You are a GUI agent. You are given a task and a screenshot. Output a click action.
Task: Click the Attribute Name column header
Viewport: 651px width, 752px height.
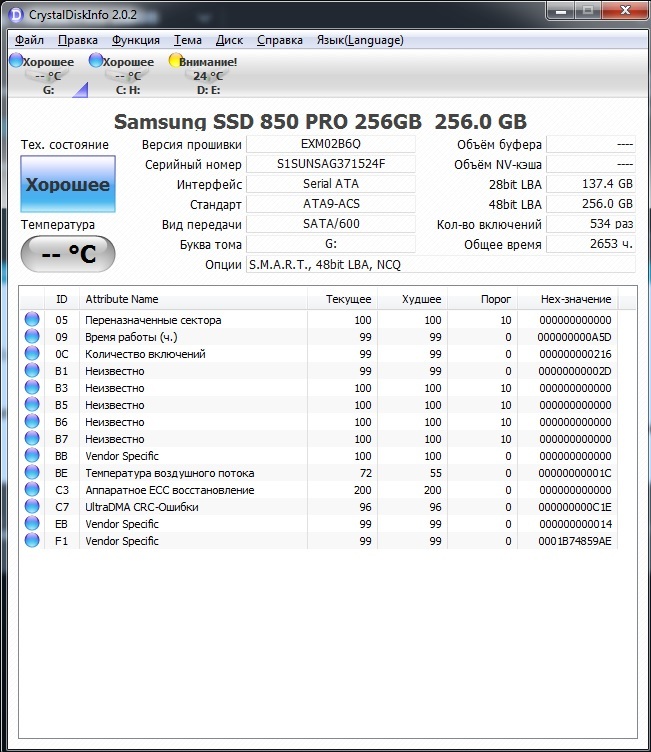(193, 299)
